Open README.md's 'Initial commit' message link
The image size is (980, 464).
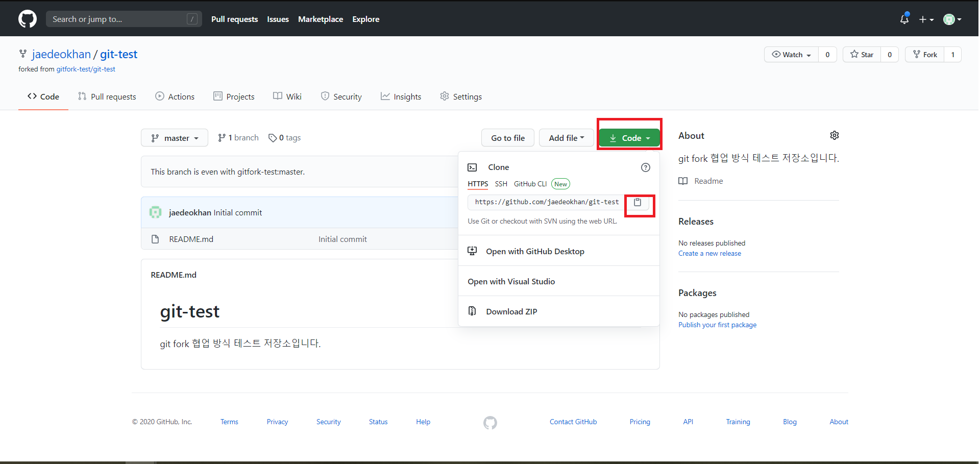click(342, 239)
